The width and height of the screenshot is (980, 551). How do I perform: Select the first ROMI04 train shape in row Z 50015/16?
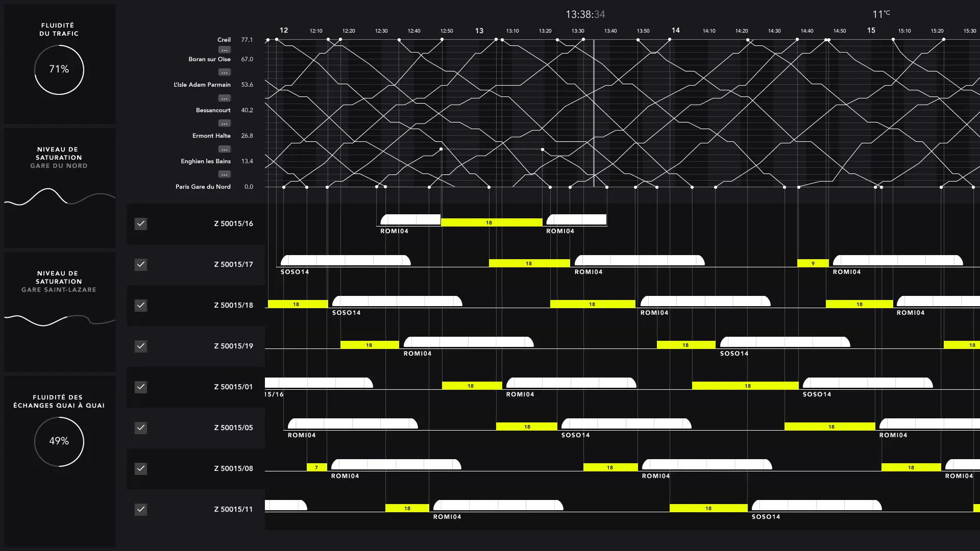pyautogui.click(x=410, y=219)
